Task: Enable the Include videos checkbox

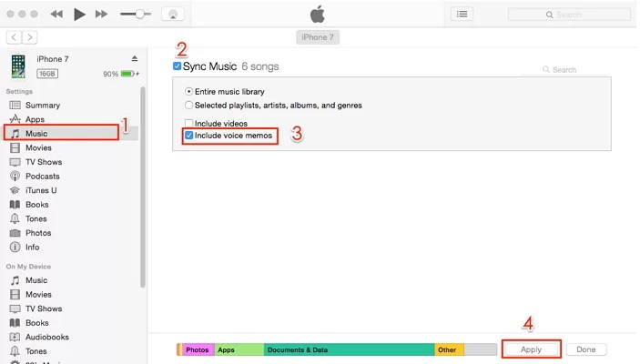Action: [x=188, y=123]
